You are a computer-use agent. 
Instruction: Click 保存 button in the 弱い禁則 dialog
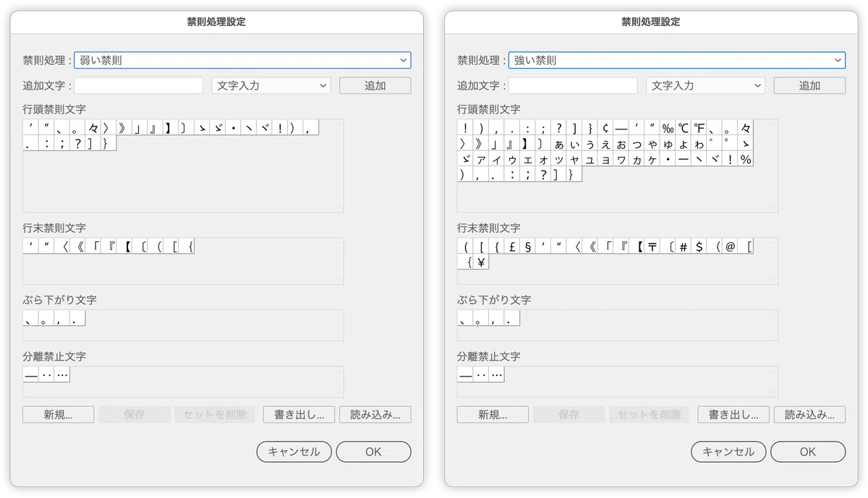(x=135, y=414)
